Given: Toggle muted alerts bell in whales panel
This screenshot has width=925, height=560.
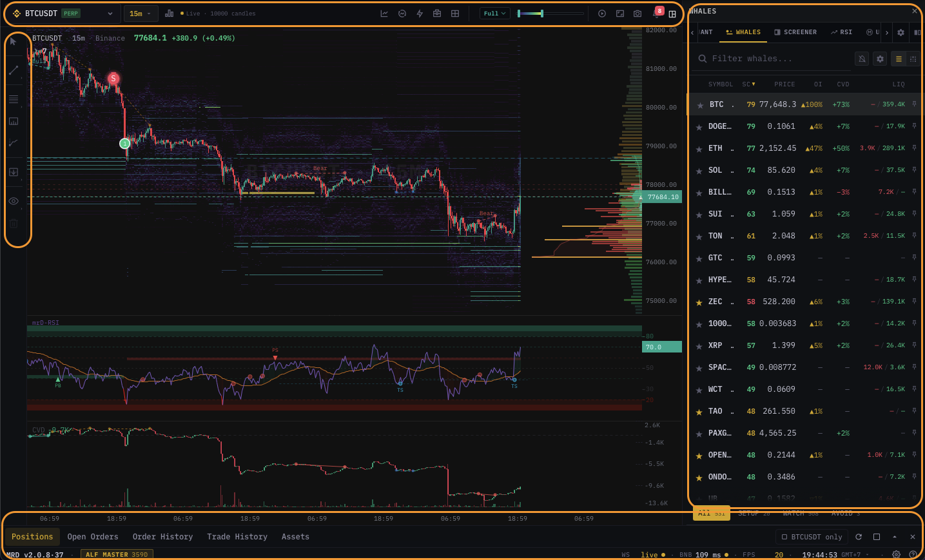Looking at the screenshot, I should pyautogui.click(x=862, y=59).
